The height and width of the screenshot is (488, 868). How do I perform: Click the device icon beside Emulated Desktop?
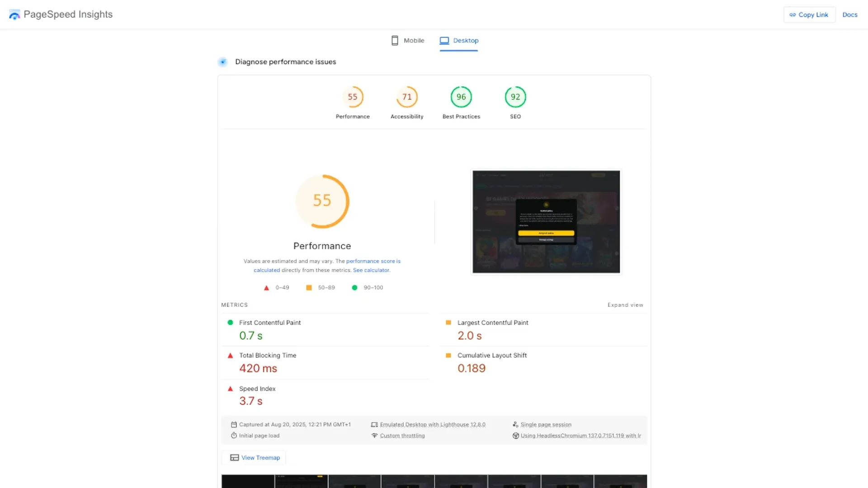pos(374,425)
